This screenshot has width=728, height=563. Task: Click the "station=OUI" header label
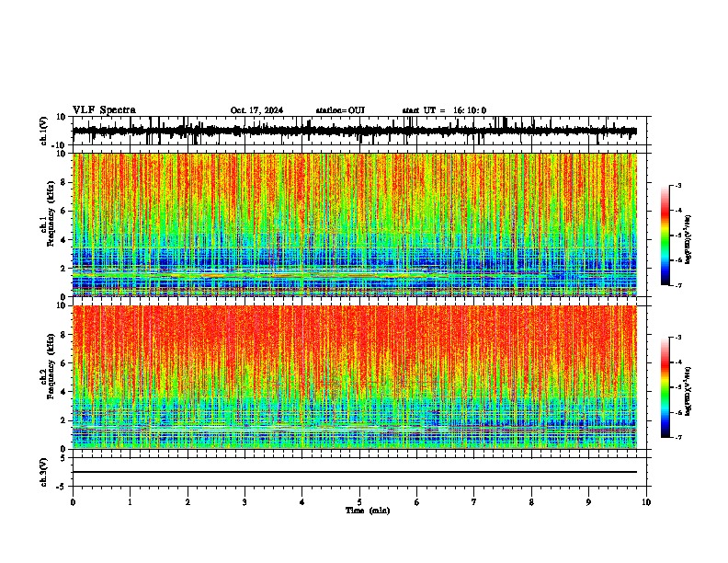pyautogui.click(x=340, y=110)
